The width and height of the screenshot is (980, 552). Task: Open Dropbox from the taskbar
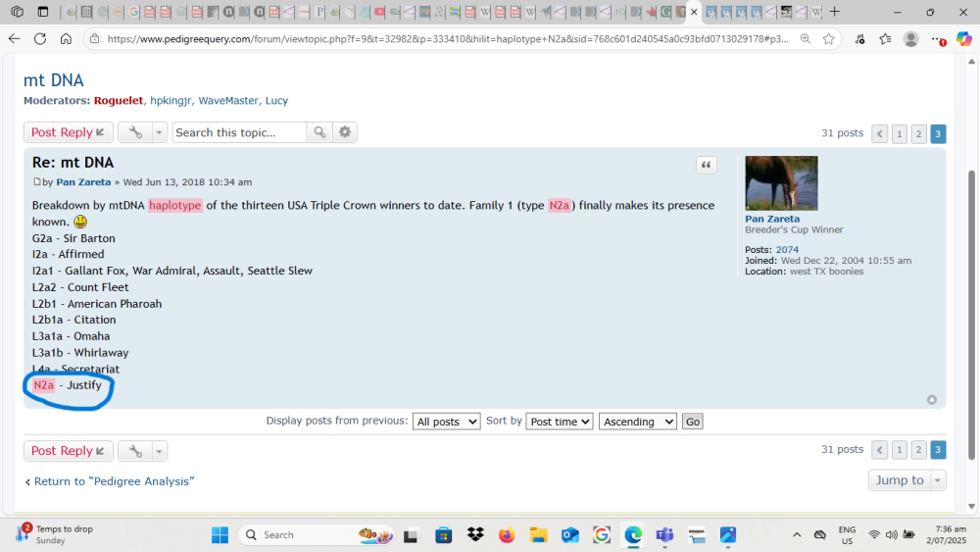tap(475, 534)
